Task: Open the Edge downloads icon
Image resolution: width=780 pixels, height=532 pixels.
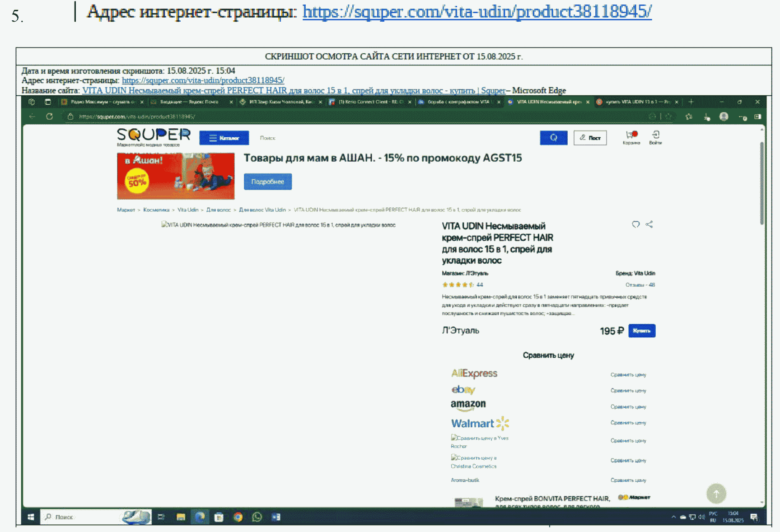Action: (707, 117)
